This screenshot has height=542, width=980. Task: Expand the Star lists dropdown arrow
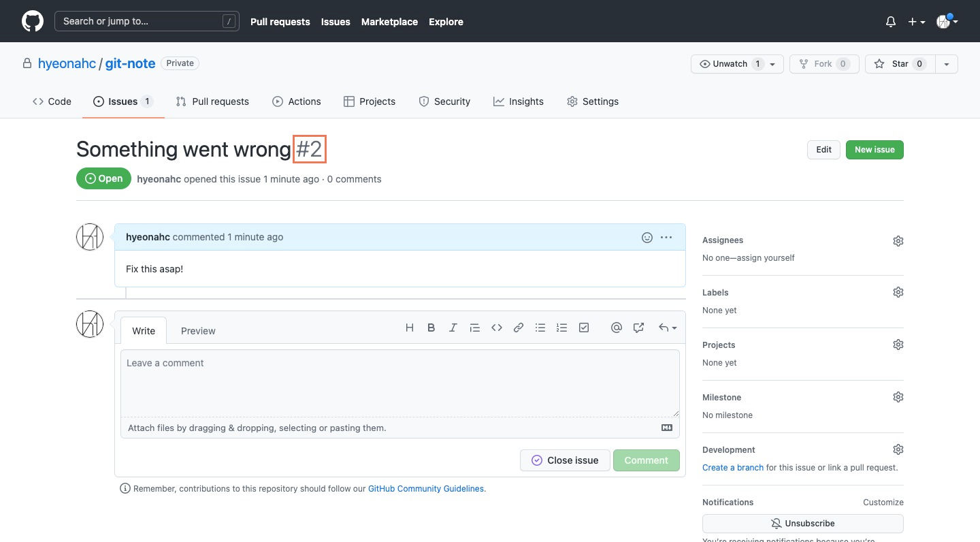coord(947,64)
